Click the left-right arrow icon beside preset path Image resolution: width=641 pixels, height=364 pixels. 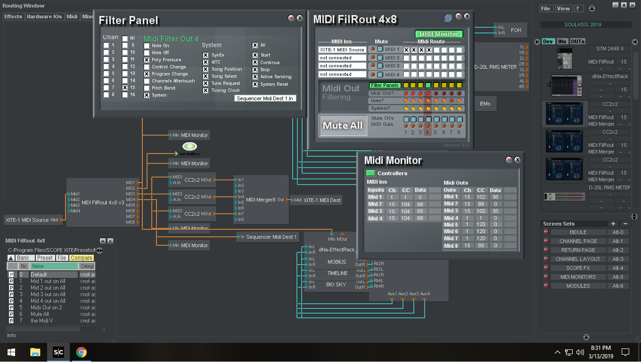tap(99, 250)
